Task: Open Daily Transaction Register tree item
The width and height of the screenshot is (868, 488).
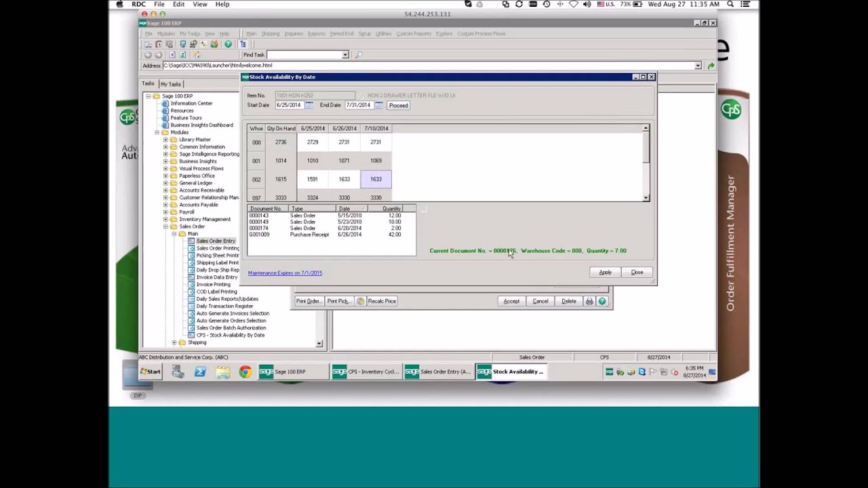Action: pyautogui.click(x=224, y=306)
